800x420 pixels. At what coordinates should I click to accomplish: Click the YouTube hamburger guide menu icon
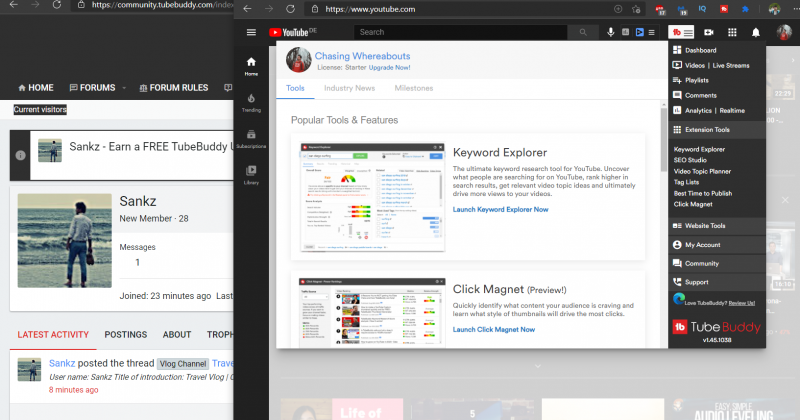pos(252,32)
